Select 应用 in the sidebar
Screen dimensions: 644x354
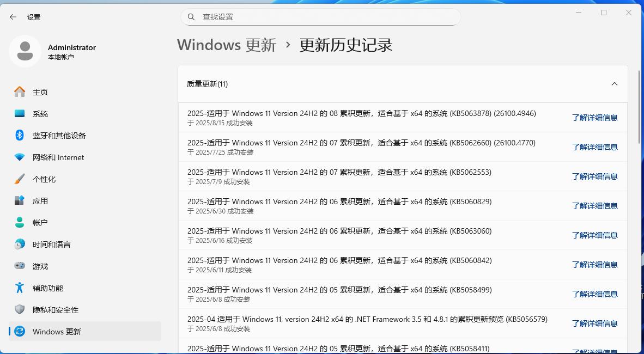pyautogui.click(x=85, y=200)
